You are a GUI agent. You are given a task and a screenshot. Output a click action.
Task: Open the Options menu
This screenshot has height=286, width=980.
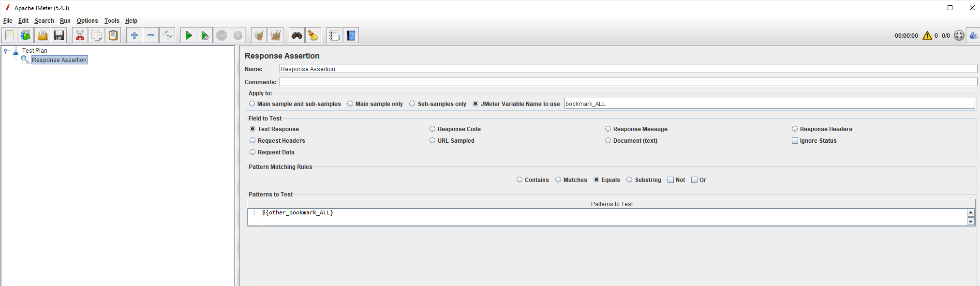pos(87,21)
